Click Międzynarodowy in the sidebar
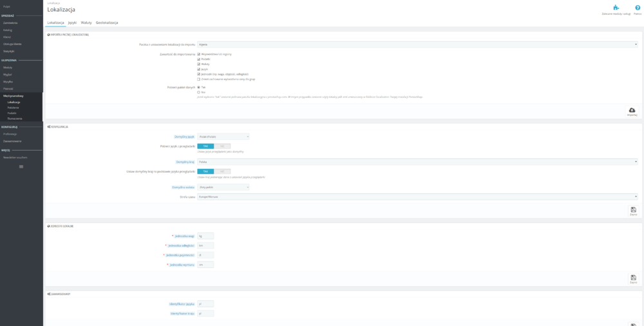 point(13,96)
